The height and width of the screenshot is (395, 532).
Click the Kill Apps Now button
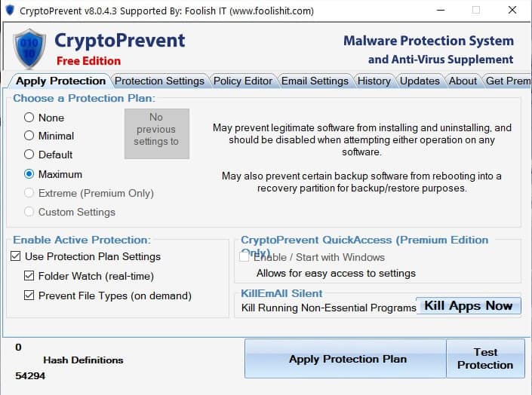tap(469, 306)
